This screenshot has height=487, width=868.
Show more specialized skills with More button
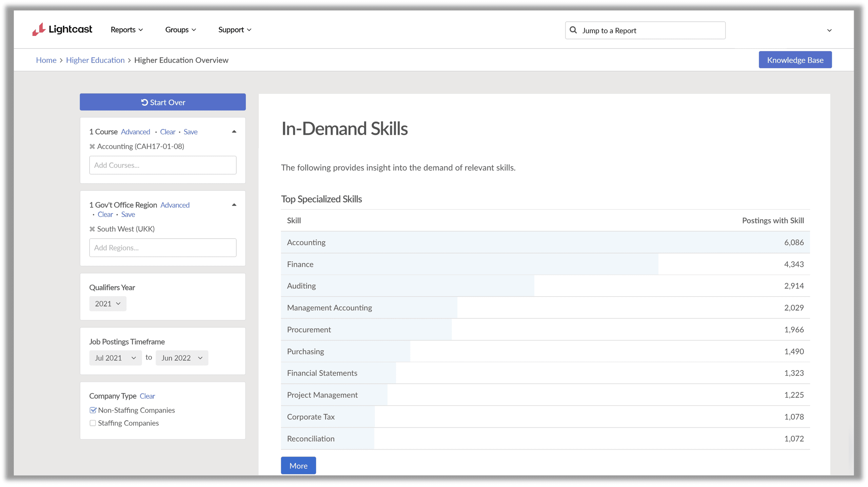(298, 465)
